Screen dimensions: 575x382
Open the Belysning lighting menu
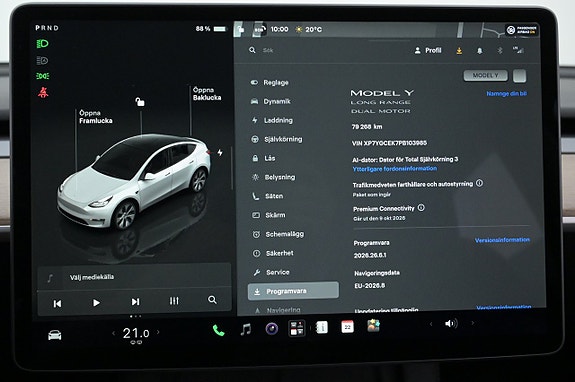coord(274,177)
